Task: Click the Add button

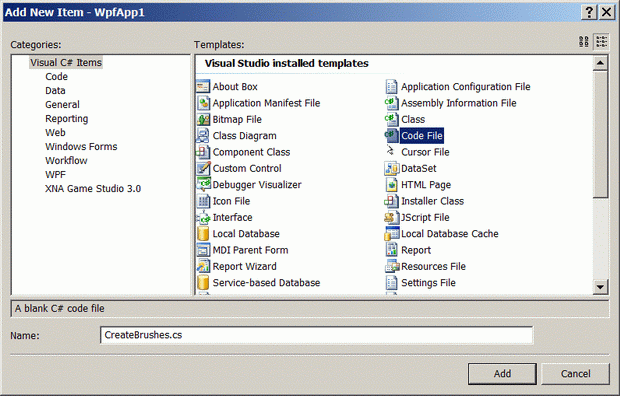Action: tap(502, 374)
